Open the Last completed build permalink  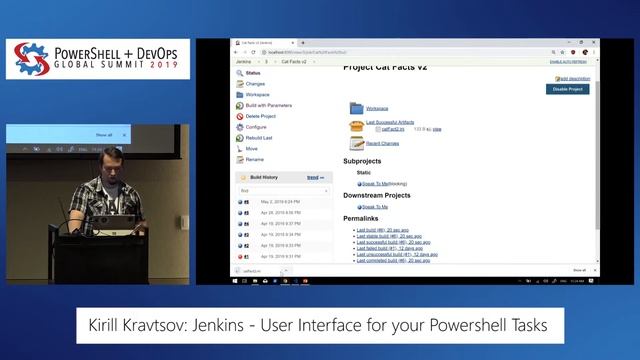point(393,260)
